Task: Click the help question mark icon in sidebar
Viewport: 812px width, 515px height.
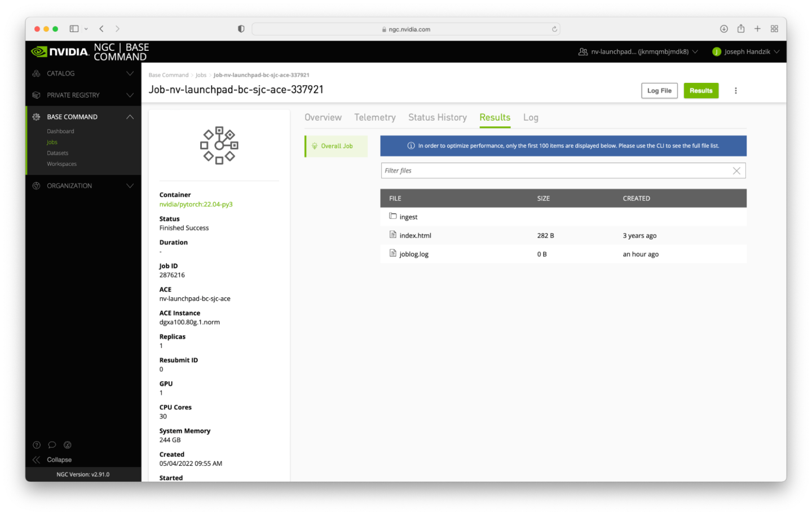Action: [37, 445]
